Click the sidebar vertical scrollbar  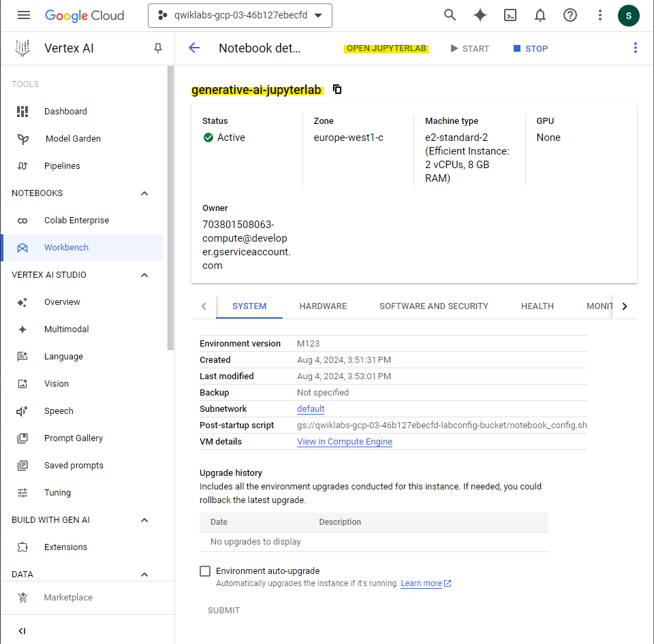(x=170, y=208)
